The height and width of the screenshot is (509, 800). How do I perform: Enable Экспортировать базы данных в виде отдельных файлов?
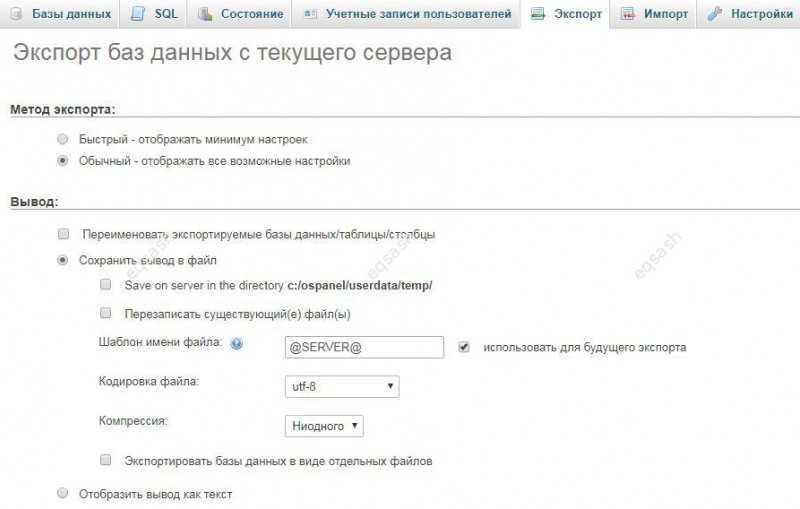tap(106, 460)
